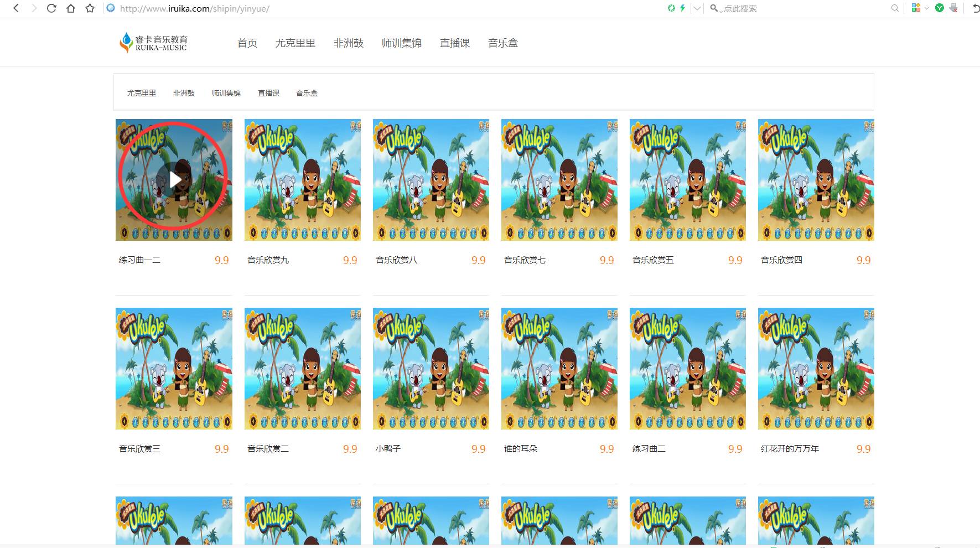Click the 9.9 price beside 音乐欣赏四
Screen dimensions: 980x548
pos(864,260)
